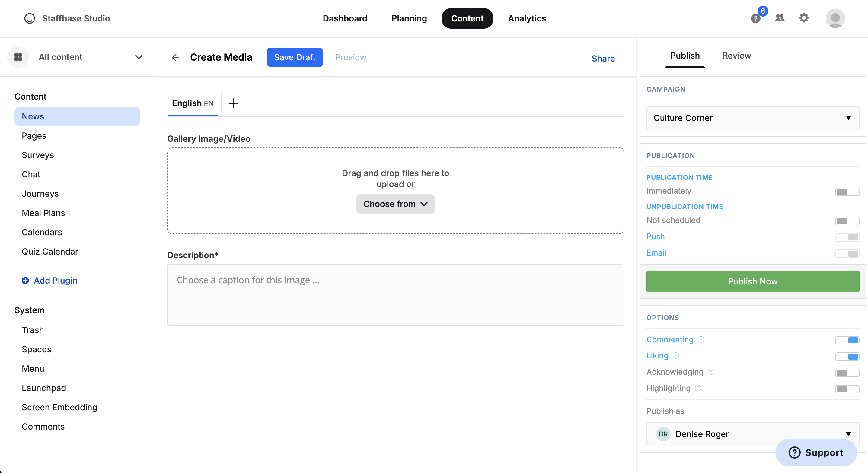Open the help icon with notification badge
The height and width of the screenshot is (473, 868).
pyautogui.click(x=755, y=18)
